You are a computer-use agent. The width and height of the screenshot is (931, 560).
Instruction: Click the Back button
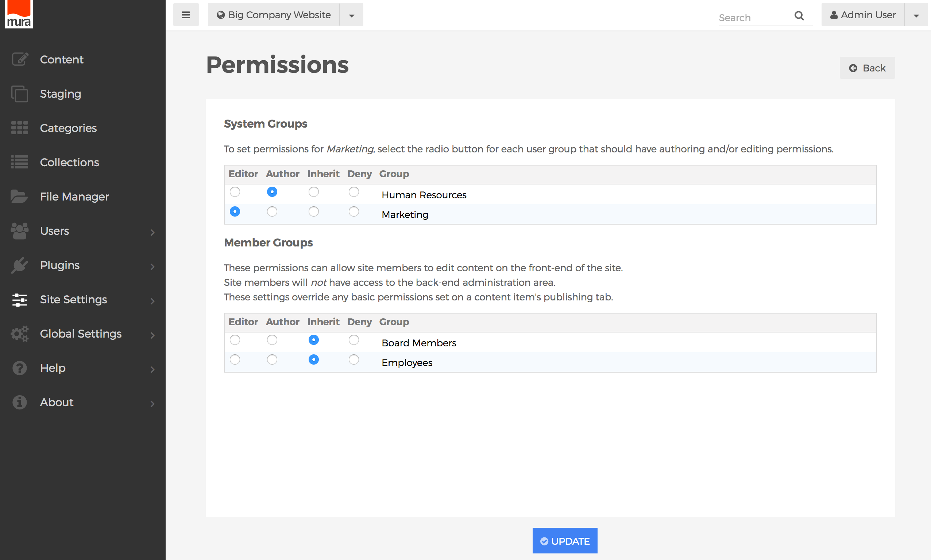pyautogui.click(x=867, y=68)
